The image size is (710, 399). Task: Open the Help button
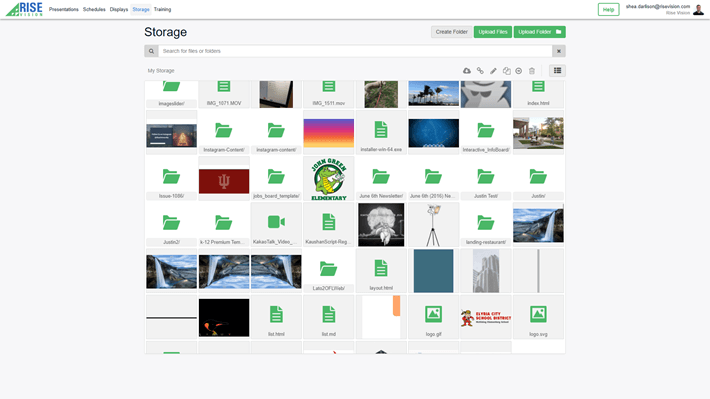point(608,10)
